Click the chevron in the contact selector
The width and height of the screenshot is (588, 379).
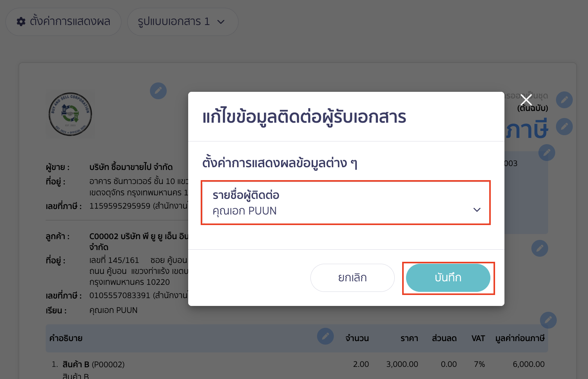click(x=477, y=210)
